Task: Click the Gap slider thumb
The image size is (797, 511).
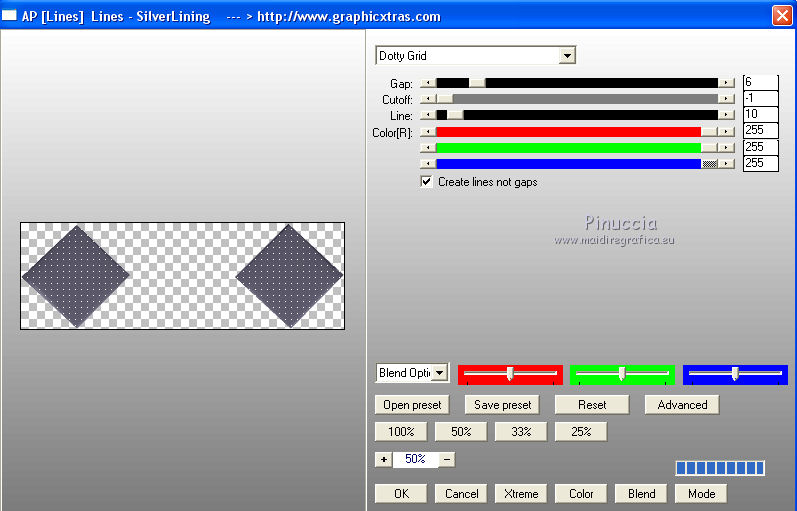Action: click(x=477, y=83)
